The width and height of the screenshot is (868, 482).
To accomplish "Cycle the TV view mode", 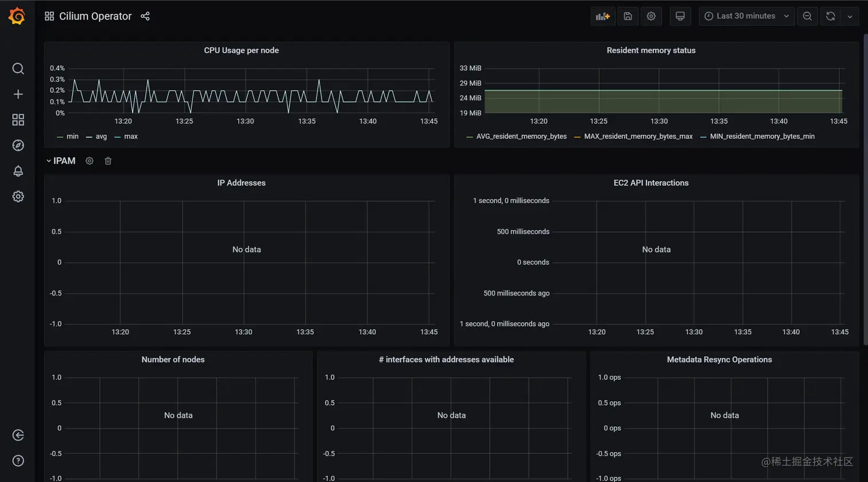I will point(680,16).
